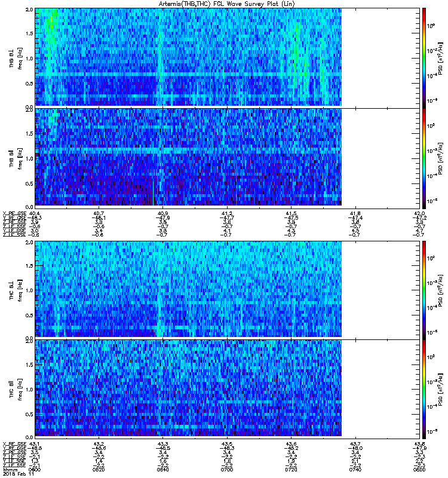Click the 1.5 frequency tick of the THC B∥ panel
Viewport: 448px width, 478px height.
[29, 365]
